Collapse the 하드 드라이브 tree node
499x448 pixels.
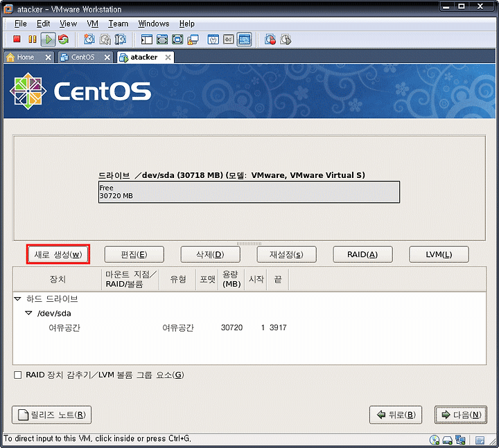[x=18, y=299]
